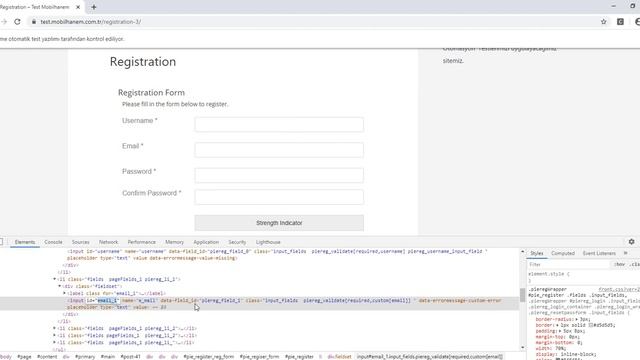
Task: Switch to the Memory tab
Action: (x=174, y=242)
